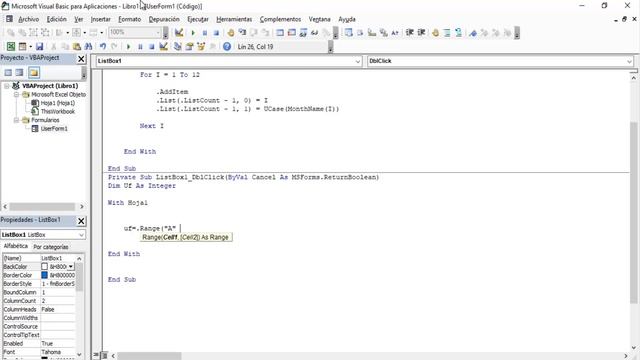Open the Immediate window icon
Image resolution: width=640 pixels, height=360 pixels.
coord(291,33)
